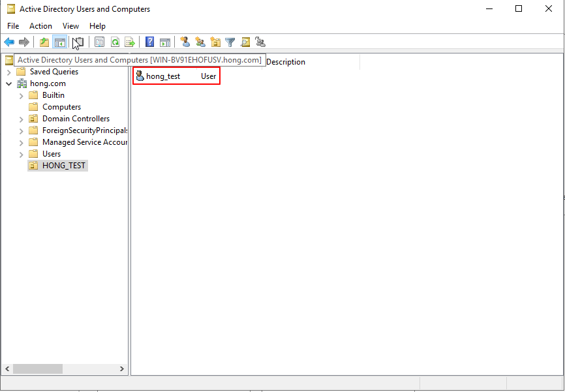Viewport: 565px width, 392px height.
Task: Select Managed Service Accounts in the tree
Action: 85,142
